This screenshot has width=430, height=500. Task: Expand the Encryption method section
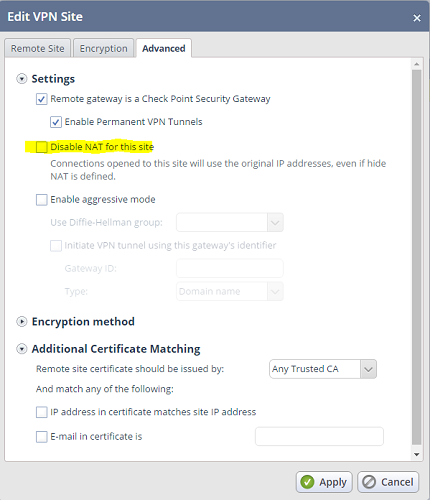(22, 322)
